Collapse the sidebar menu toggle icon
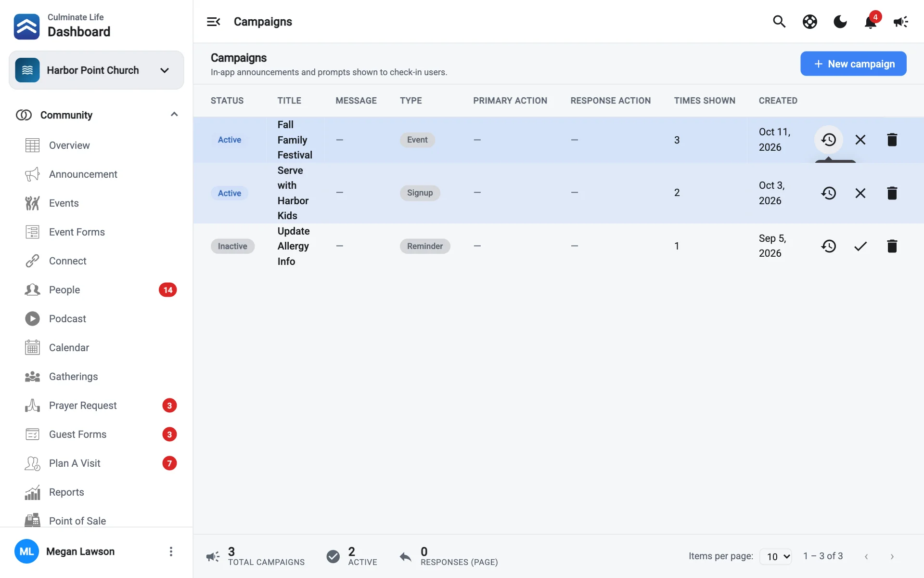924x578 pixels. [213, 22]
